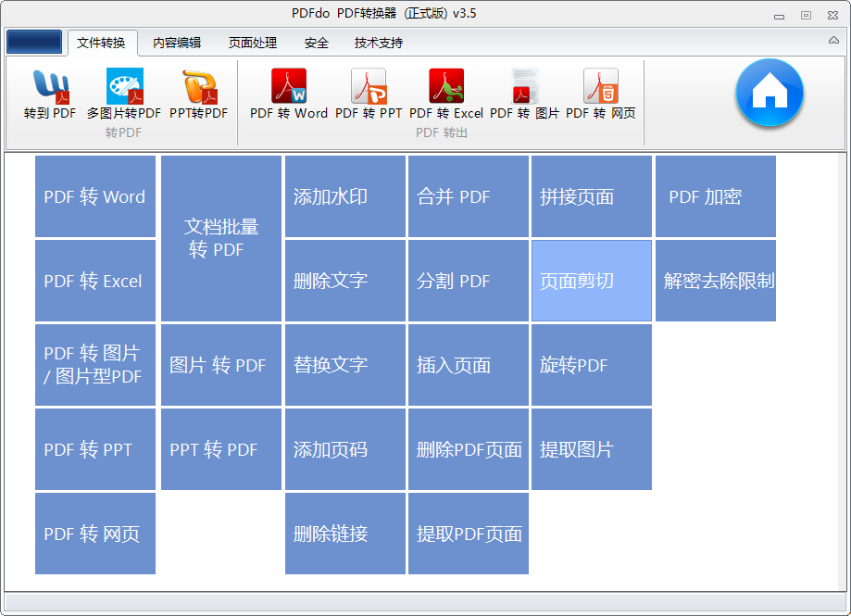Collapse the ribbon with the top-right arrow
Viewport: 851px width, 616px height.
833,40
